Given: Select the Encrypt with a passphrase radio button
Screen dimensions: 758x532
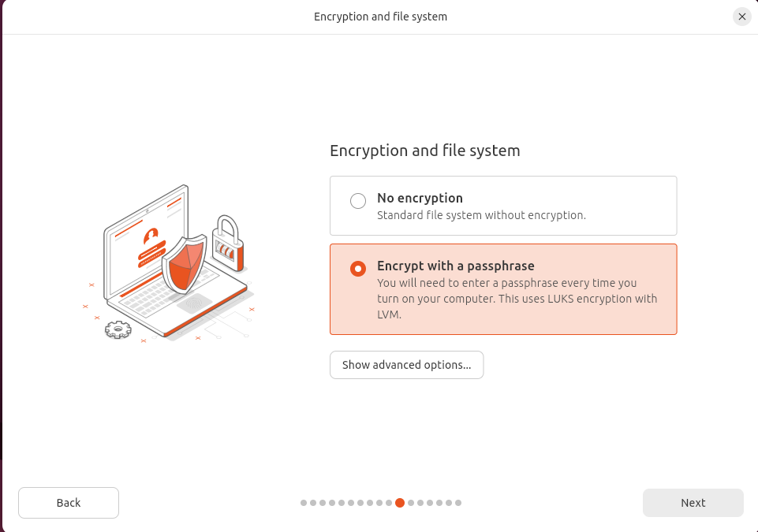Looking at the screenshot, I should [358, 269].
